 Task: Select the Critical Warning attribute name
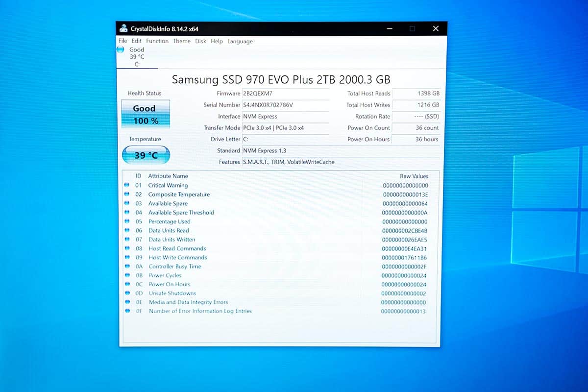[168, 185]
